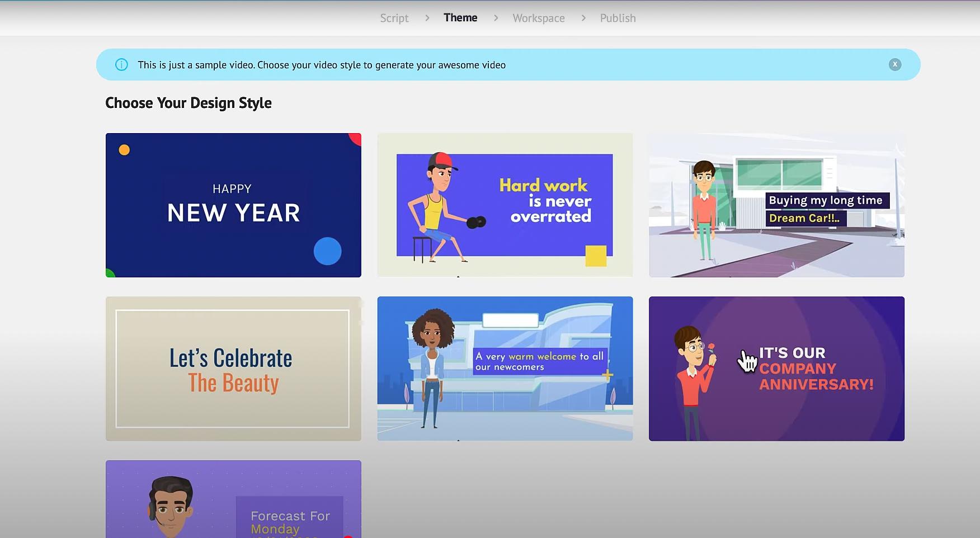Click the sample video banner message text
The image size is (980, 538).
tap(322, 65)
